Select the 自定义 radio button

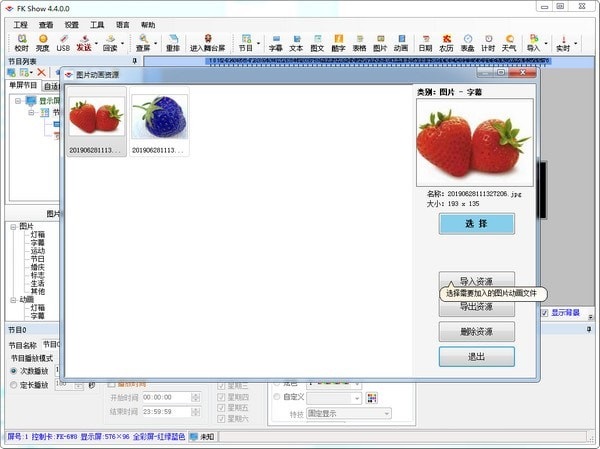277,397
